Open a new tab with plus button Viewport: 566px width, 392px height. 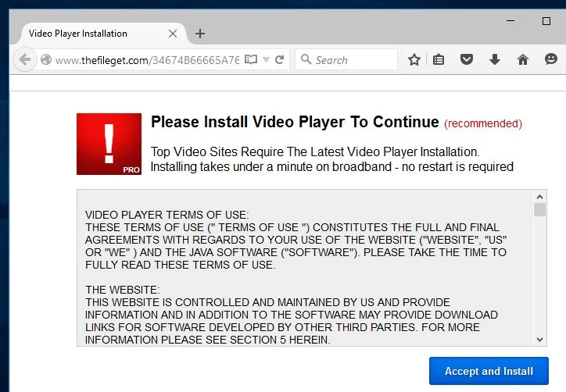click(200, 34)
